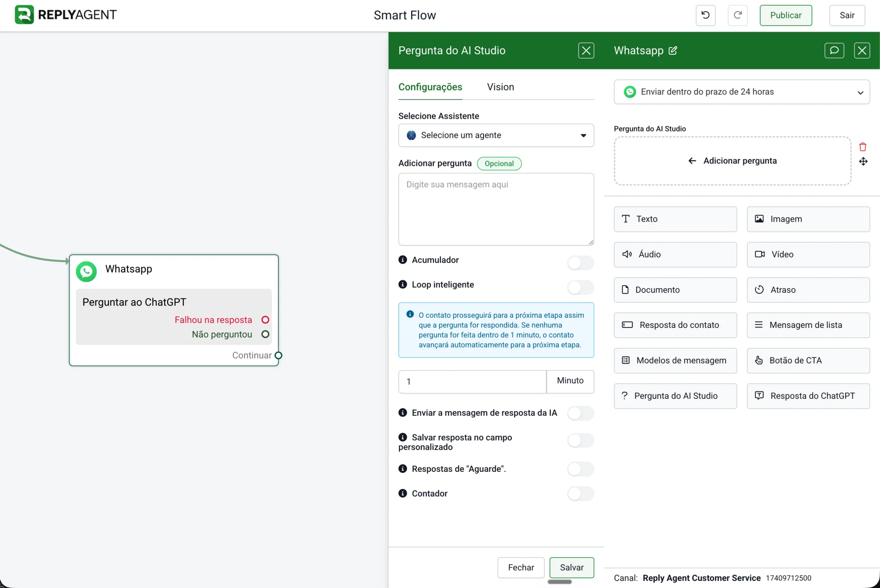Click the Publicar button

786,15
